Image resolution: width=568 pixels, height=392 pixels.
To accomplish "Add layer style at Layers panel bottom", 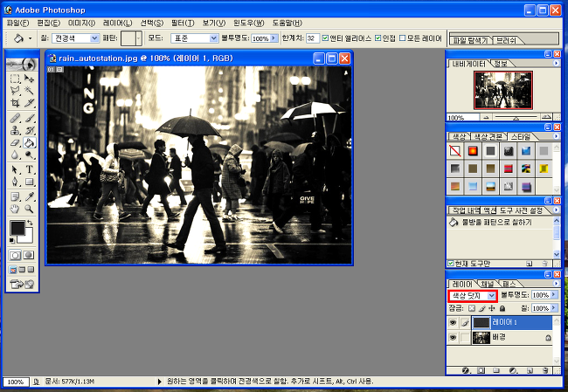I will 466,370.
